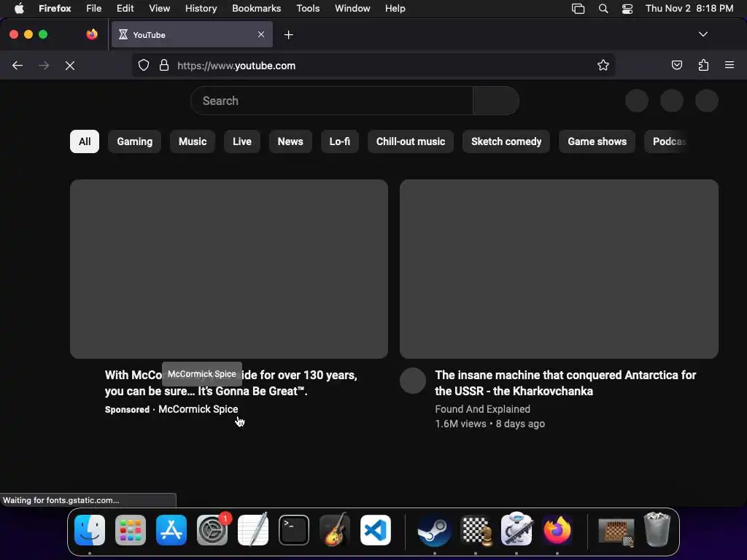Open the Trash in the dock
Image resolution: width=747 pixels, height=560 pixels.
coord(657,530)
